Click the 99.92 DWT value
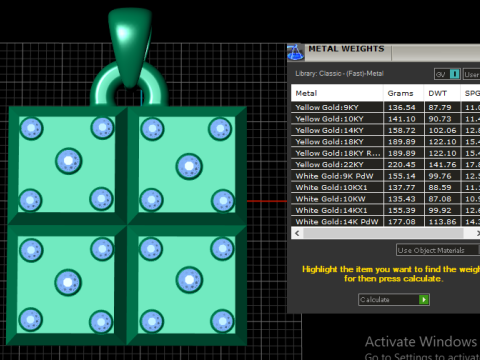The image size is (480, 360). pos(440,210)
